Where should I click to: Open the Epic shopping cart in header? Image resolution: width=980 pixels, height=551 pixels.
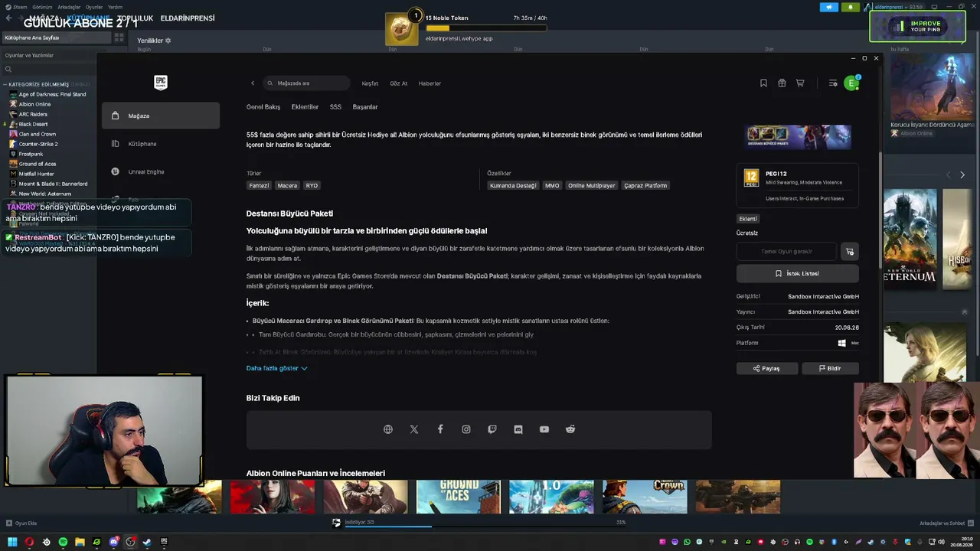pos(800,83)
